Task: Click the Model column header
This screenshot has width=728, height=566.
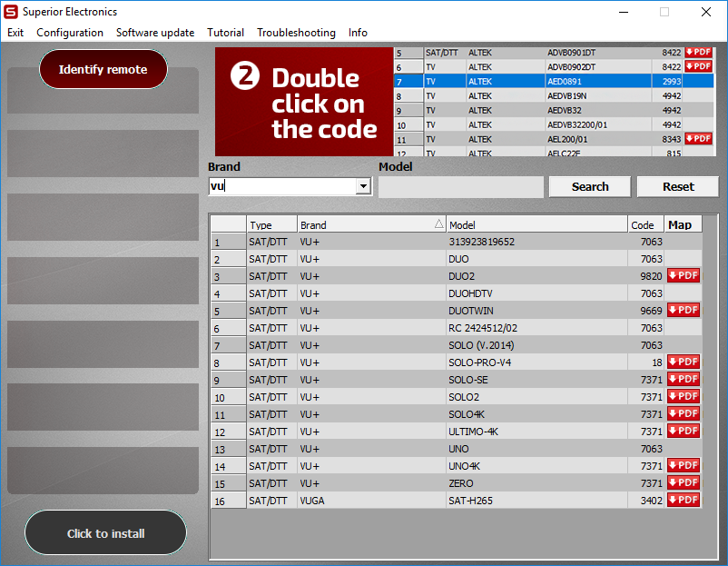Action: (536, 225)
